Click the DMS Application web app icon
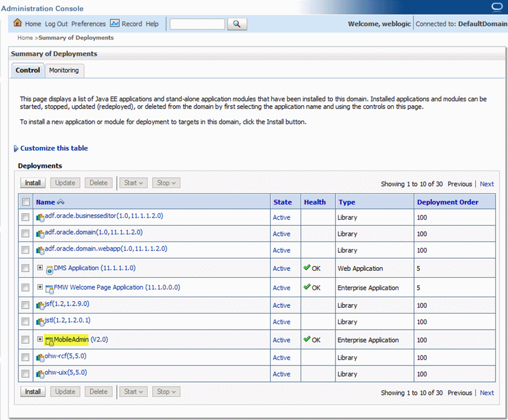This screenshot has width=508, height=420. click(x=50, y=270)
